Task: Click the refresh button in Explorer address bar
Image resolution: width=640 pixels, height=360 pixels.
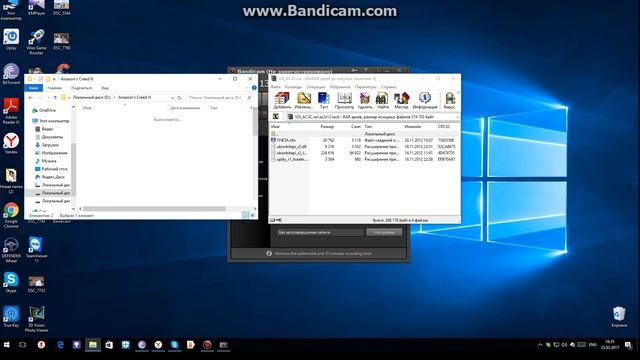Action: (179, 98)
